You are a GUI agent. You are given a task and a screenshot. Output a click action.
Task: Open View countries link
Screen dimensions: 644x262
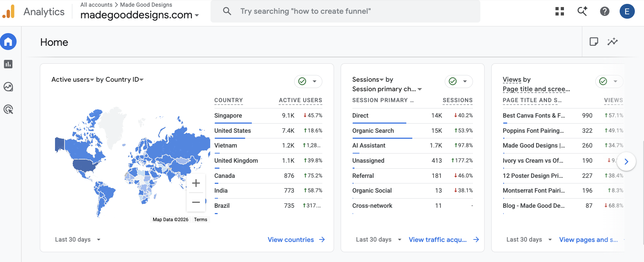click(291, 239)
